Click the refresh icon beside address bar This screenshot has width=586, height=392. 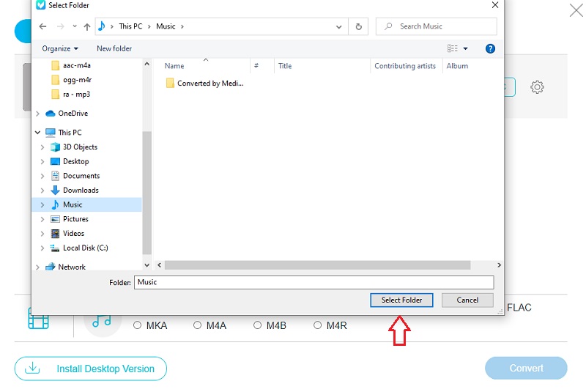click(x=358, y=26)
